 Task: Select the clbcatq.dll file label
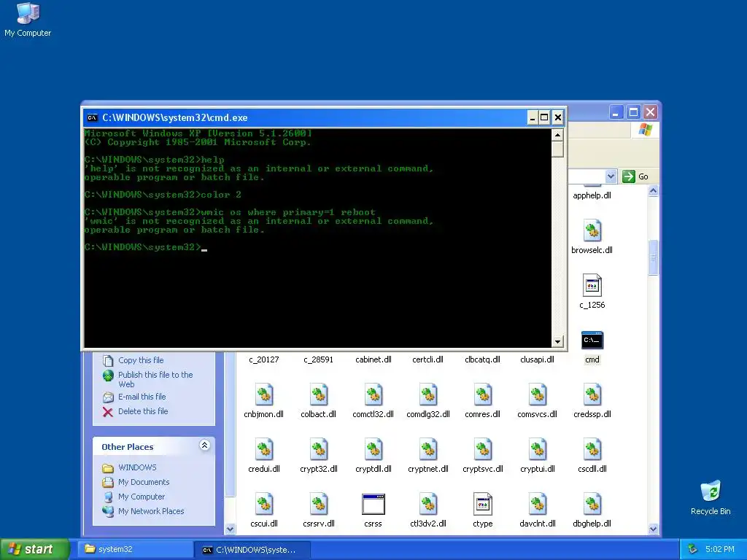(x=483, y=359)
